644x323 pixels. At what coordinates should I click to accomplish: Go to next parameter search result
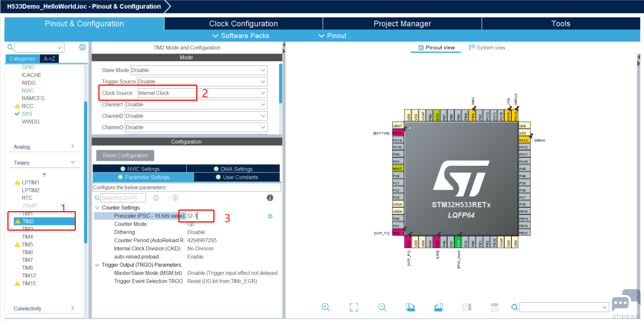click(x=175, y=198)
